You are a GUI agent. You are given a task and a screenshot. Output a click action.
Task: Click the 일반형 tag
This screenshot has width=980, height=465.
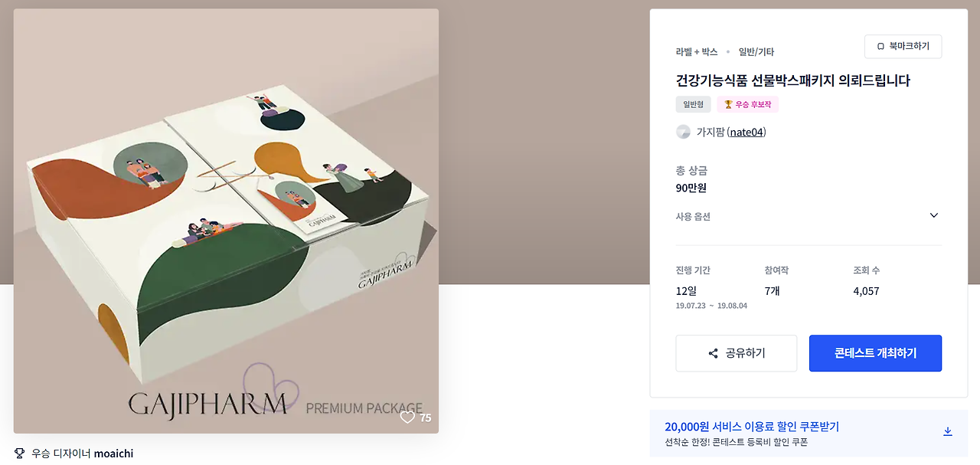point(693,104)
